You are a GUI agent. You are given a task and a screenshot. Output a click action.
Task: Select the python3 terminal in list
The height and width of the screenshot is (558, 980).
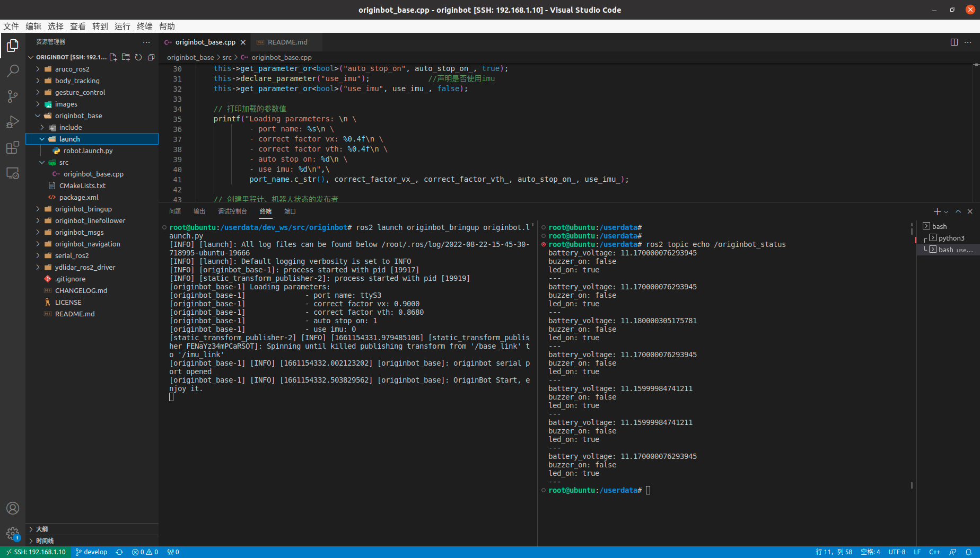click(x=951, y=238)
